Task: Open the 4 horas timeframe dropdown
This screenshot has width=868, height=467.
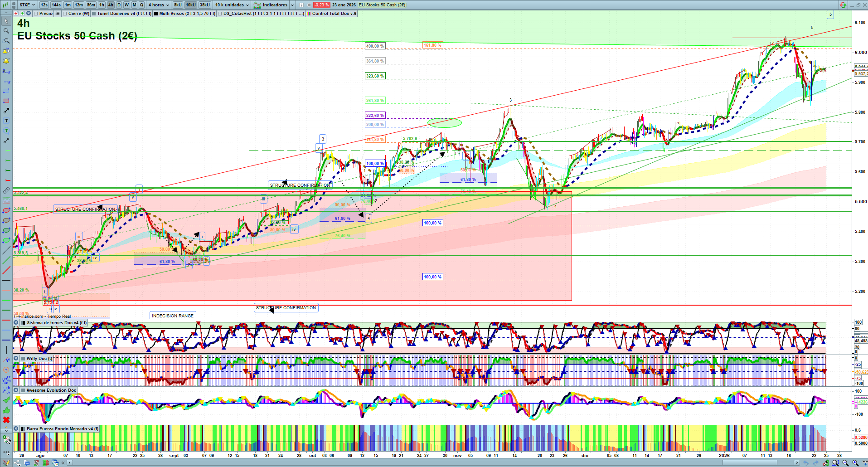Action: point(159,5)
